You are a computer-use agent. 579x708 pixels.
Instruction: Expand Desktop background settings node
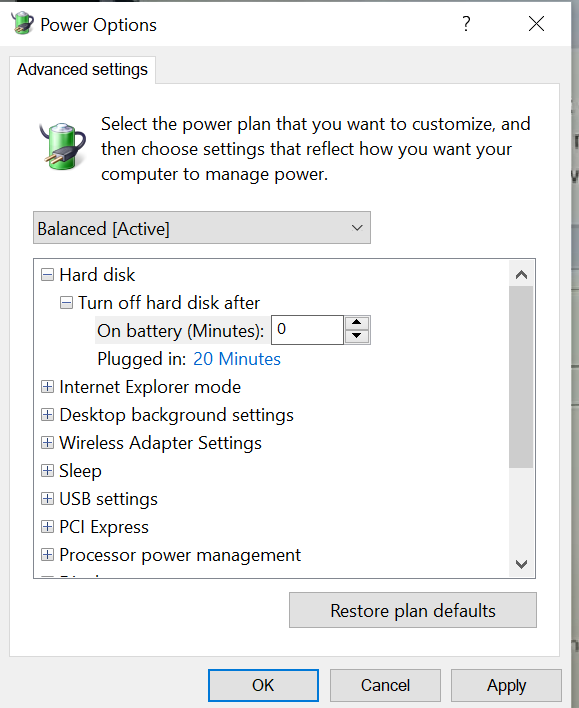point(47,415)
